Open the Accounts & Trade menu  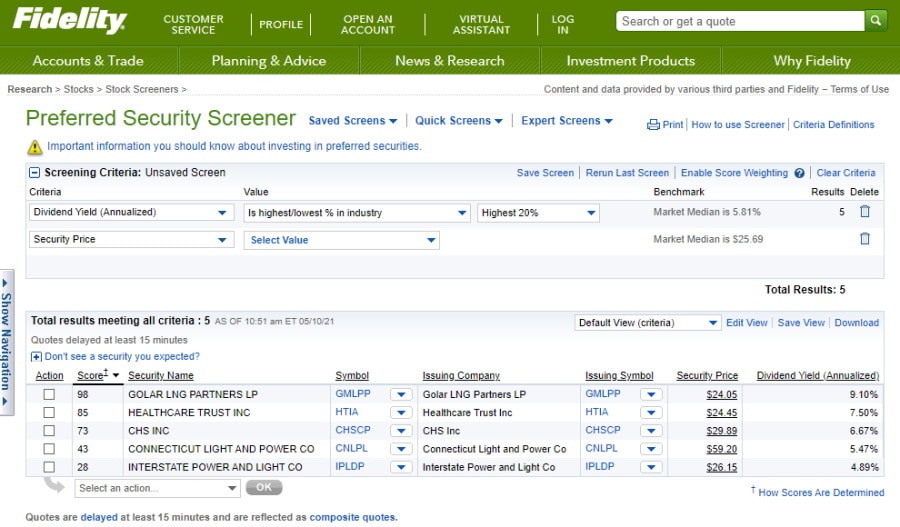click(x=88, y=60)
